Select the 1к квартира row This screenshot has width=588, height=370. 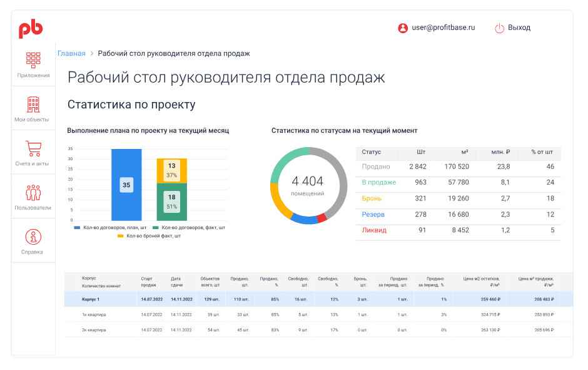(318, 314)
